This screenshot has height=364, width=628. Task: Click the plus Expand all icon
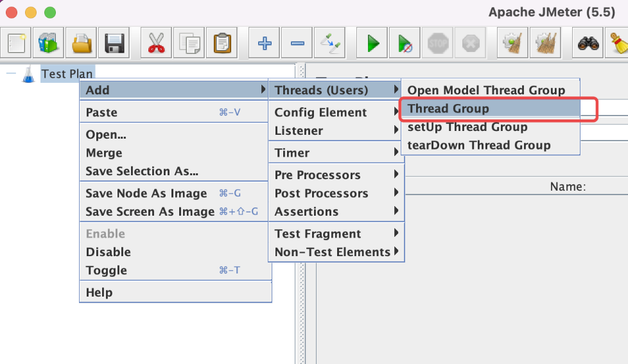265,44
